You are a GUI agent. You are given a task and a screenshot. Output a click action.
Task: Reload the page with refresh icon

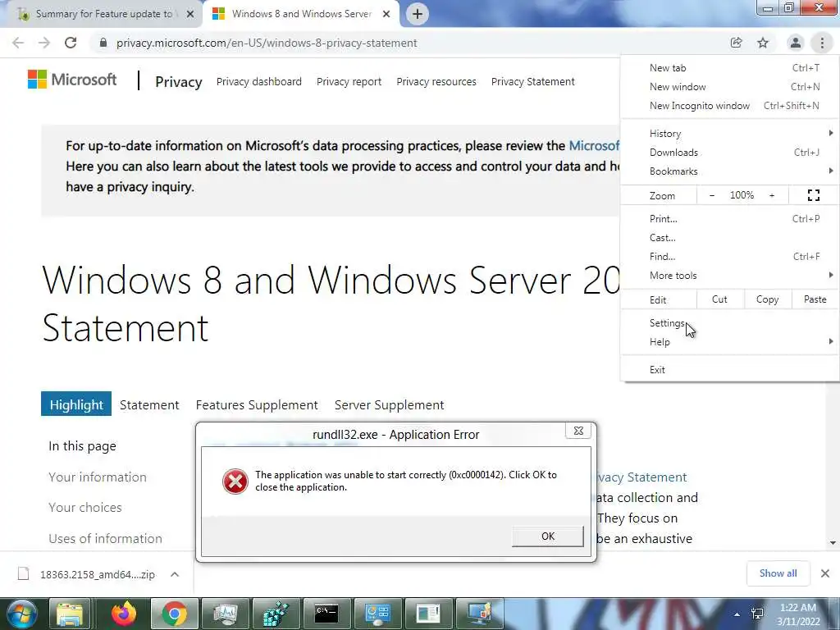71,43
